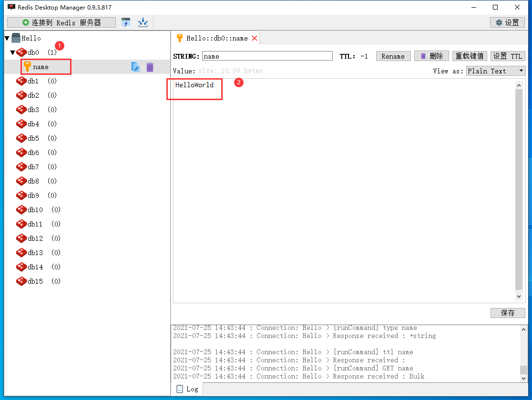This screenshot has height=400, width=532.
Task: Close the Hello::db0::name tab
Action: pyautogui.click(x=255, y=38)
